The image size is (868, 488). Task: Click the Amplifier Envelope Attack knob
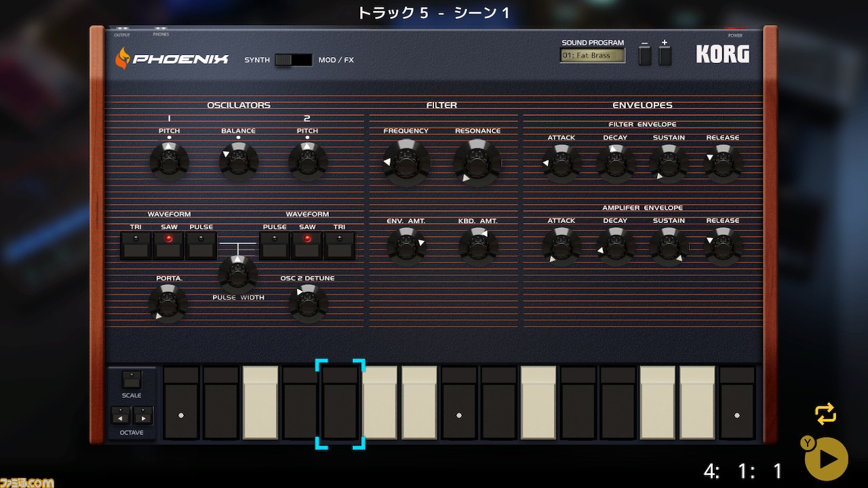[x=561, y=246]
